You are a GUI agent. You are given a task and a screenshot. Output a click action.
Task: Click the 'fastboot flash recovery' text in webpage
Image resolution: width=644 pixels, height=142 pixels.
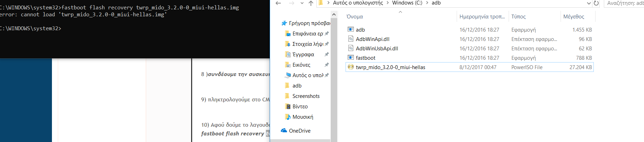tap(233, 133)
